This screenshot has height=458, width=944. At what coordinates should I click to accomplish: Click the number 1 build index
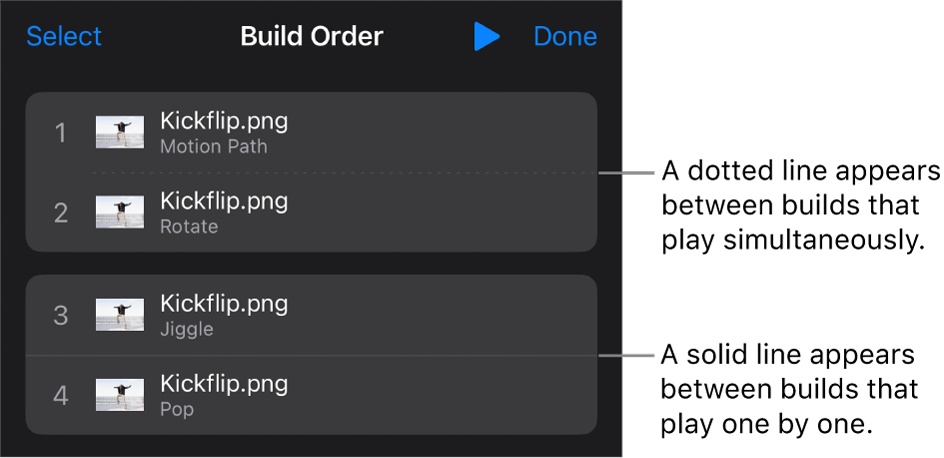pos(61,133)
